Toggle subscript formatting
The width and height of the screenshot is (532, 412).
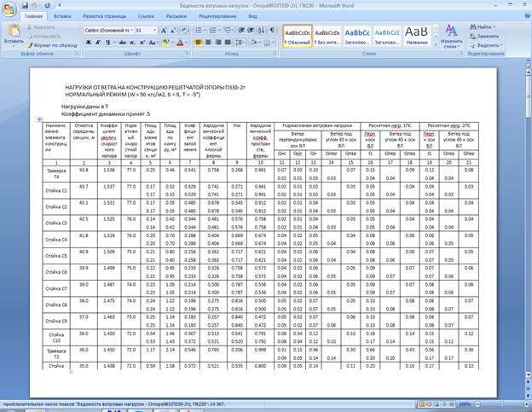[132, 43]
